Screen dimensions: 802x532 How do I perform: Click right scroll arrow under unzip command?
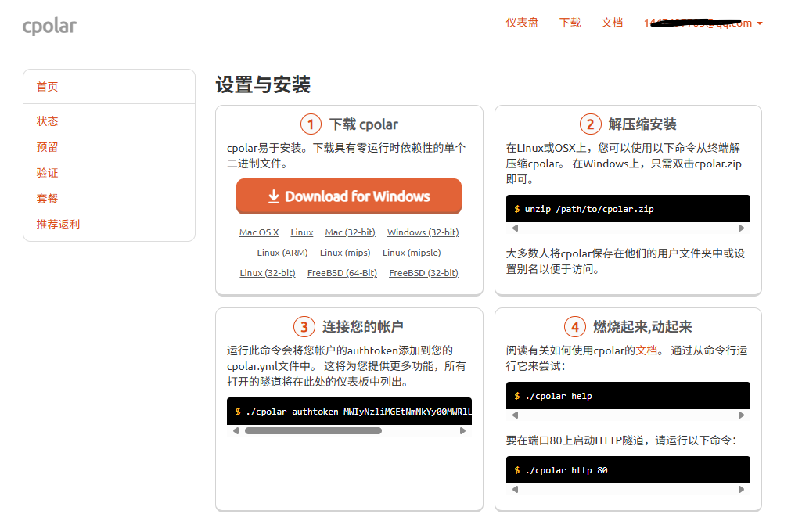click(741, 228)
